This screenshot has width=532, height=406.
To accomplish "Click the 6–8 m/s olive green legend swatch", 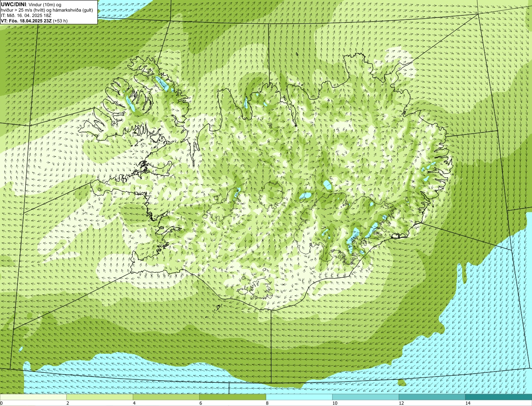I will pyautogui.click(x=233, y=397).
